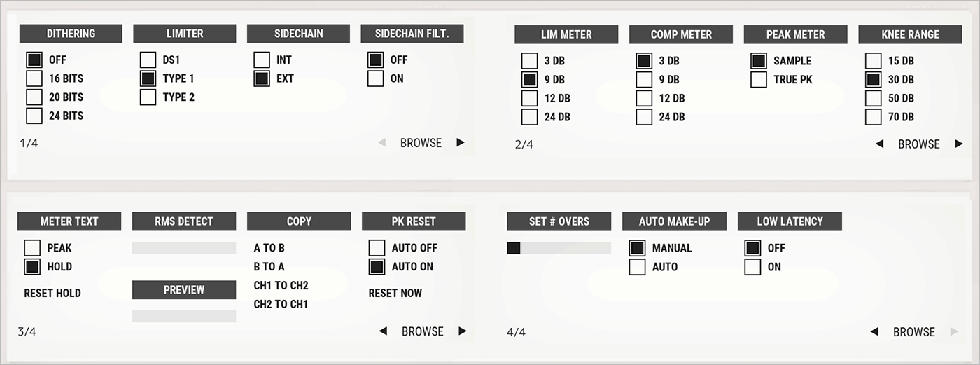This screenshot has width=980, height=365.
Task: Advance to next page on panel 3/4
Action: (462, 331)
